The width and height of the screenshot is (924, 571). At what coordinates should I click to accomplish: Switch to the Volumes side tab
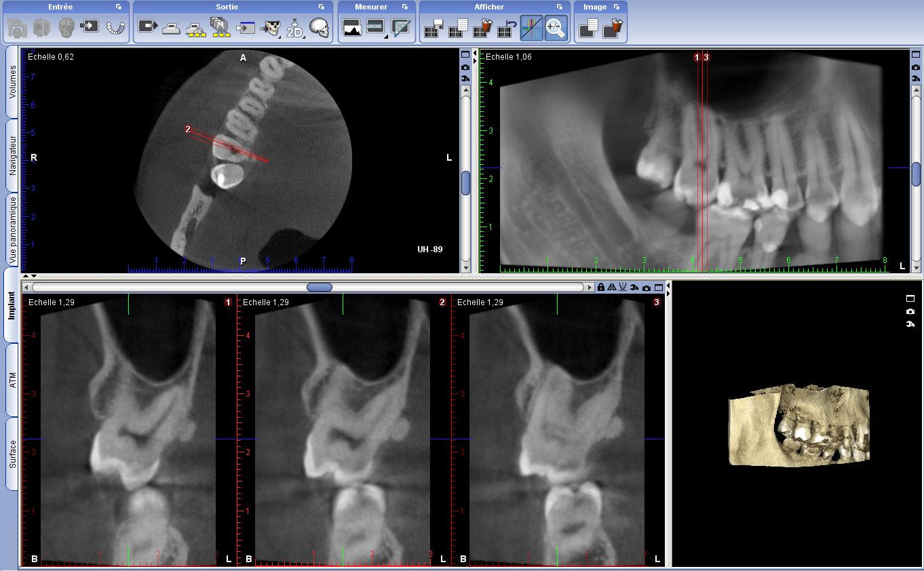[x=12, y=82]
